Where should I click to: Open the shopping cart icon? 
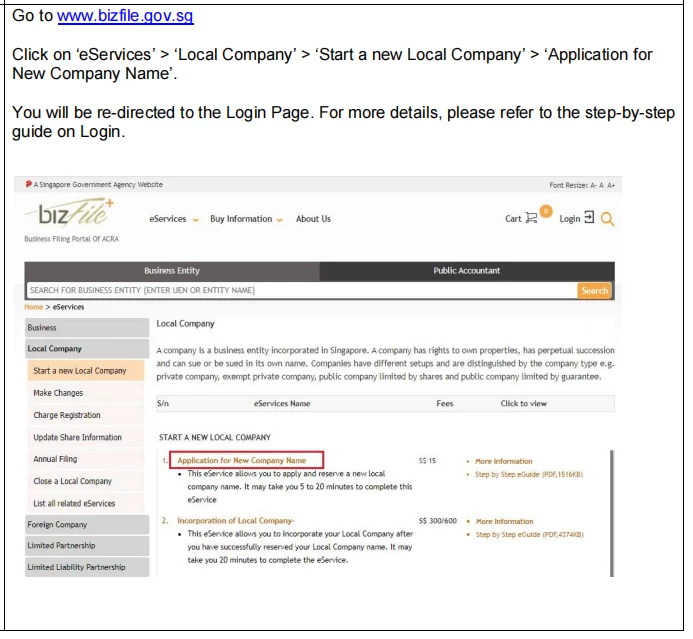(x=531, y=218)
